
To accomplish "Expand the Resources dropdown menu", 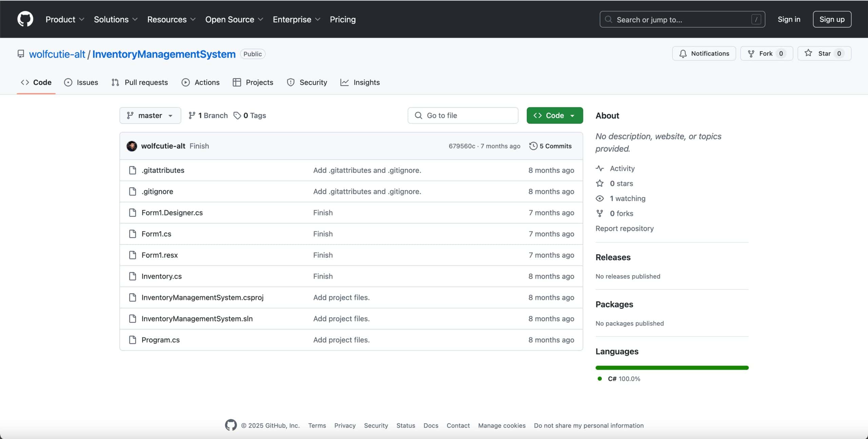I will pyautogui.click(x=171, y=19).
